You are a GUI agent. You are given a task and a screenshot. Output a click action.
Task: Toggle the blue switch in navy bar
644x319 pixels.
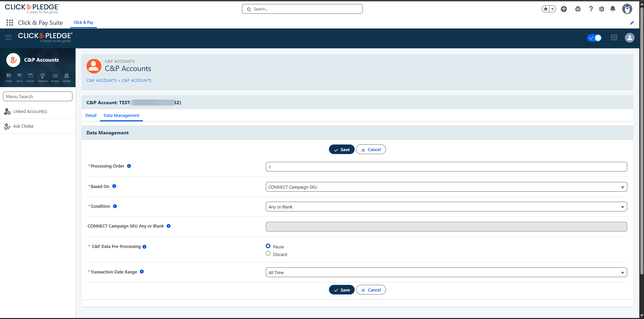(594, 38)
